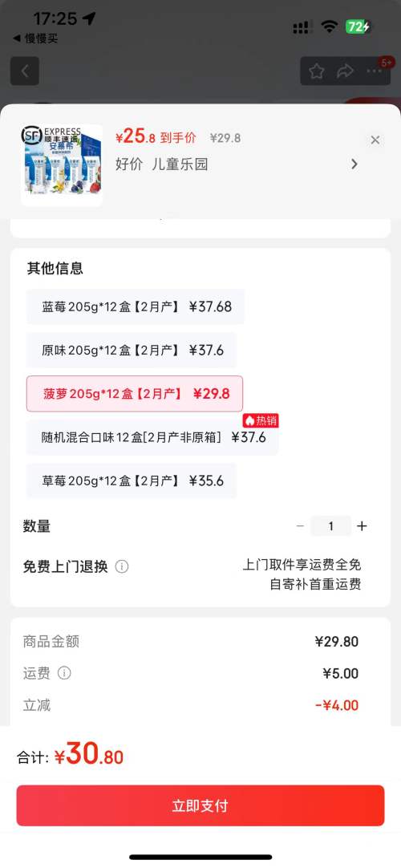This screenshot has height=868, width=401.
Task: Tap the product thumbnail image
Action: [62, 165]
